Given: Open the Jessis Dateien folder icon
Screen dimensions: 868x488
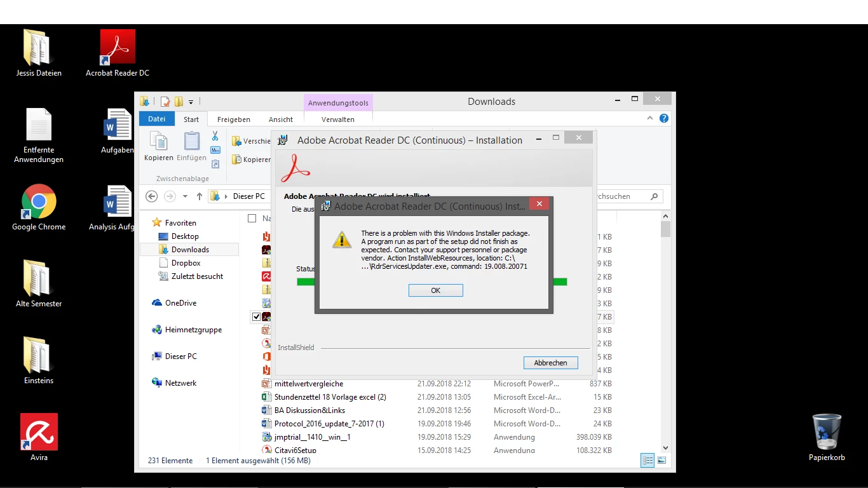Looking at the screenshot, I should click(x=39, y=53).
